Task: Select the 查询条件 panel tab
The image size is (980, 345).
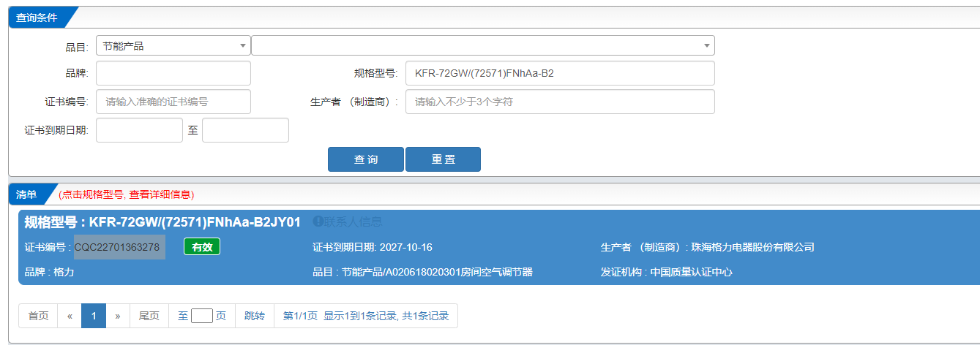Action: click(x=37, y=18)
